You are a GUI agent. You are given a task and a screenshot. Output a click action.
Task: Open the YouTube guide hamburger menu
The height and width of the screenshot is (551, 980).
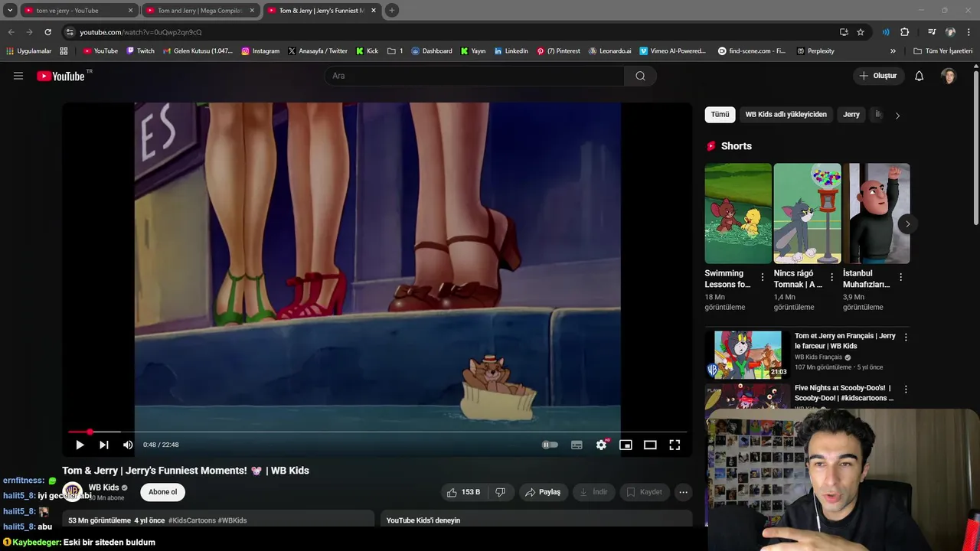18,76
